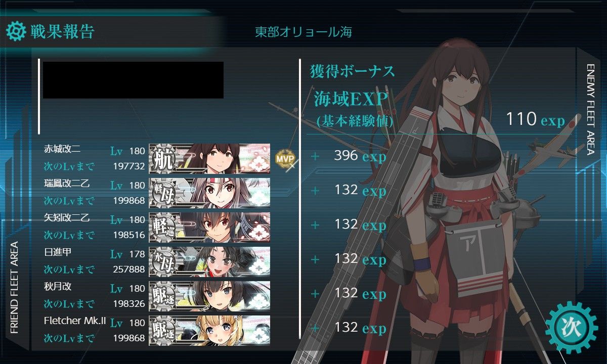The height and width of the screenshot is (364, 607).
Task: Select the 軽巡 ship type badge for 矢矧改二乙
Action: (163, 227)
